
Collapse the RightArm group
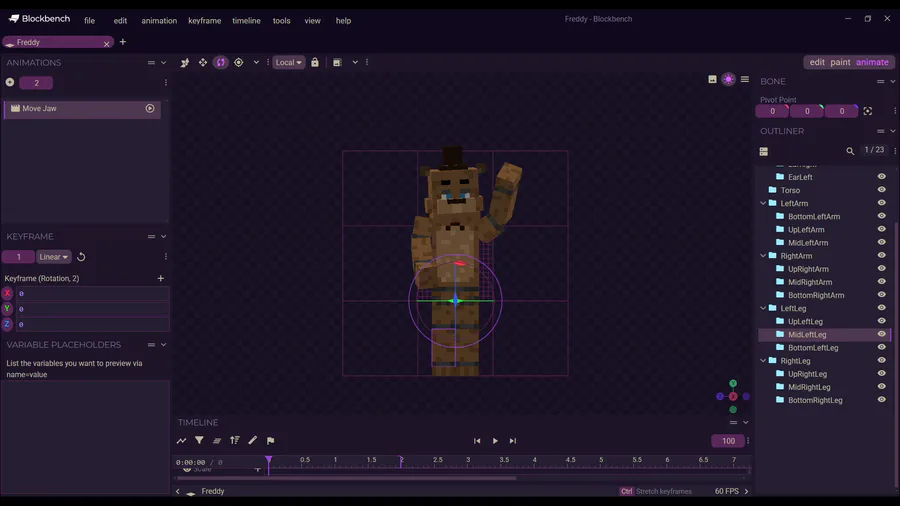tap(763, 256)
